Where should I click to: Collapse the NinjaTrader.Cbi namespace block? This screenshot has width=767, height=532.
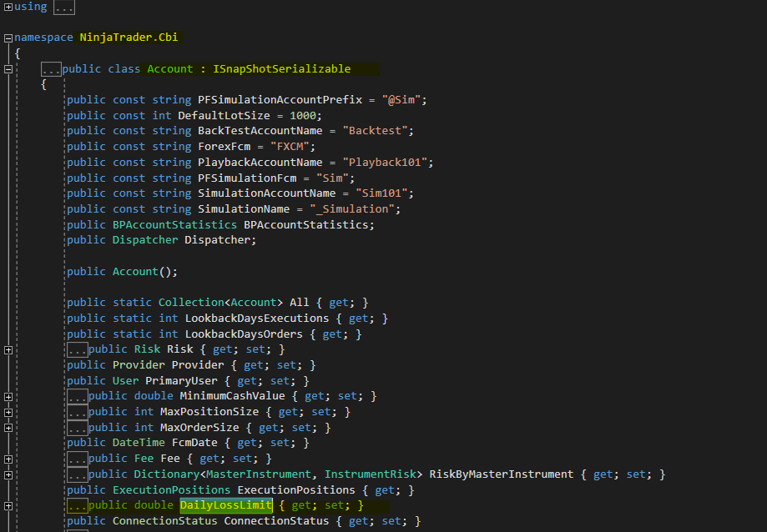tap(8, 38)
